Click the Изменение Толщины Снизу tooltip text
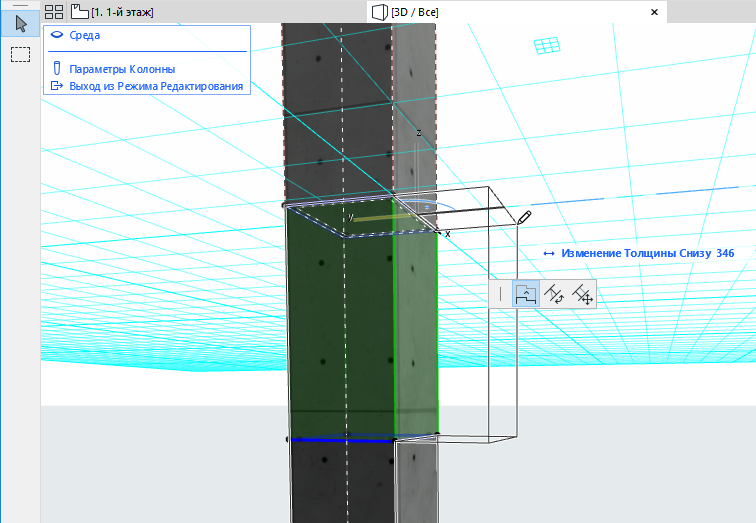 (636, 253)
